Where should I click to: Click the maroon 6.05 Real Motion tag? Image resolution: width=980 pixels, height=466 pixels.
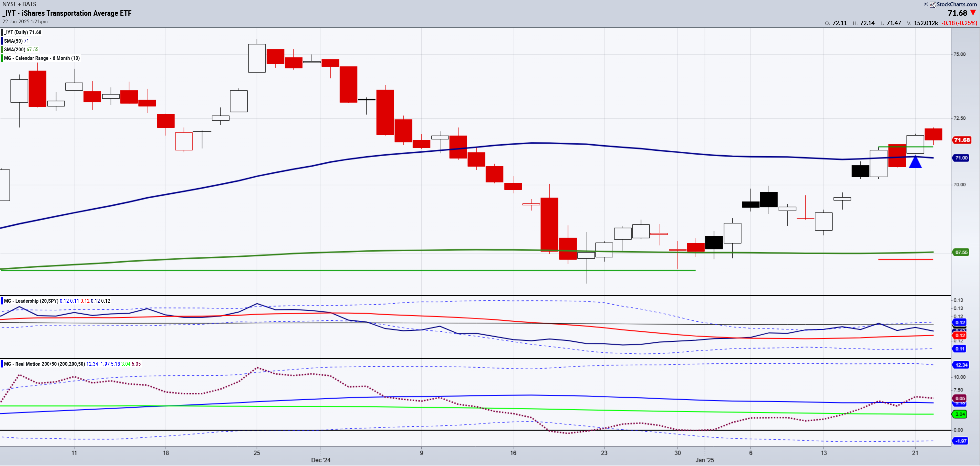tap(960, 399)
